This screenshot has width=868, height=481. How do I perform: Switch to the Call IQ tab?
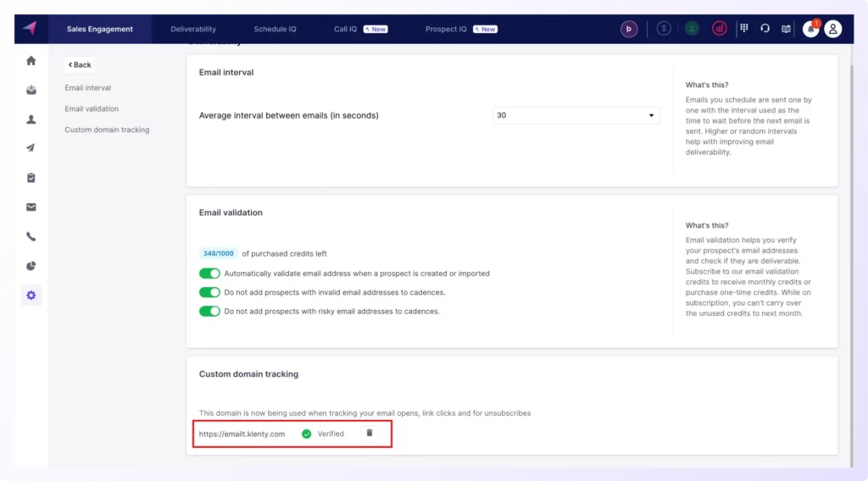[346, 29]
